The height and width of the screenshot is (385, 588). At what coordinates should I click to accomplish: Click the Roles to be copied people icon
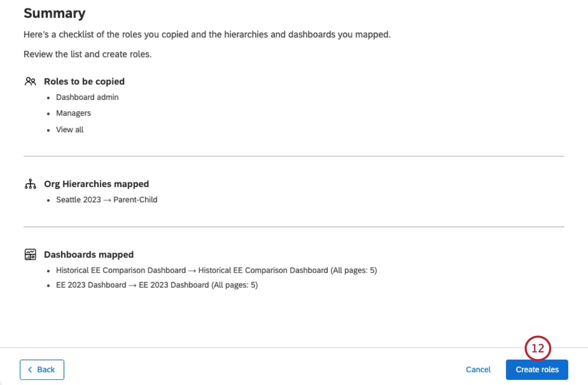pyautogui.click(x=30, y=81)
